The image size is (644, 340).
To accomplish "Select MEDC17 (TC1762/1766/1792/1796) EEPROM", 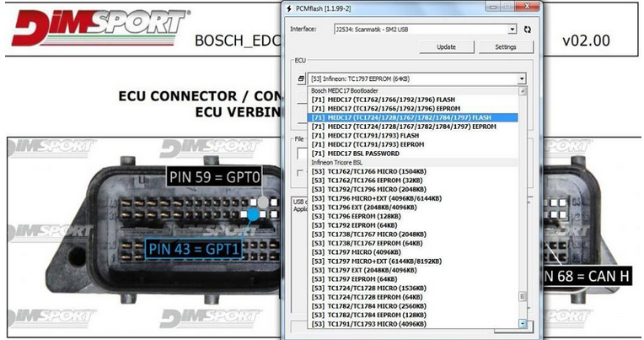I will [x=412, y=109].
